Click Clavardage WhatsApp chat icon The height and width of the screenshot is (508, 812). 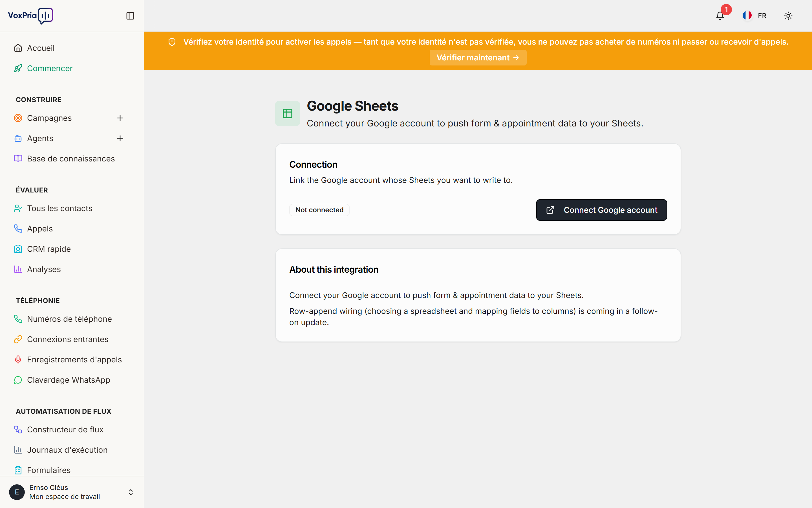click(x=18, y=380)
